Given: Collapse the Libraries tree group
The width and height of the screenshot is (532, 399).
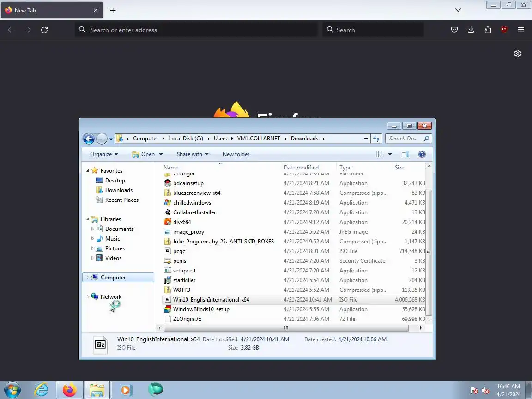Looking at the screenshot, I should pyautogui.click(x=88, y=219).
